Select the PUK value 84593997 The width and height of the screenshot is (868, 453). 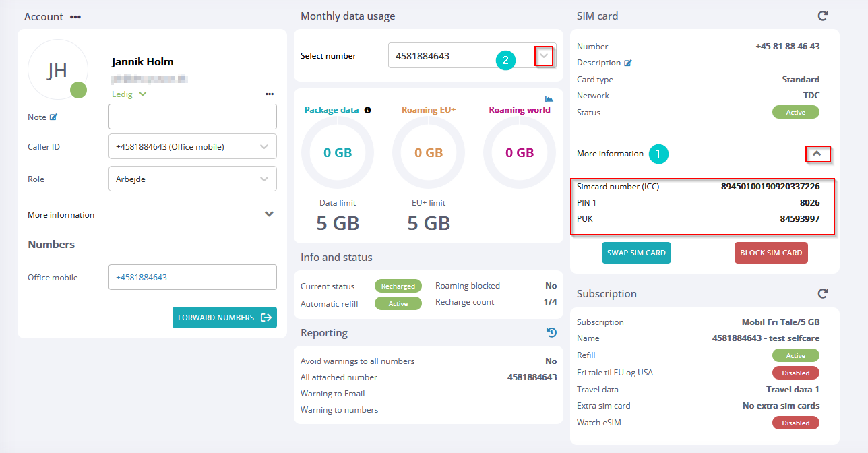click(800, 218)
